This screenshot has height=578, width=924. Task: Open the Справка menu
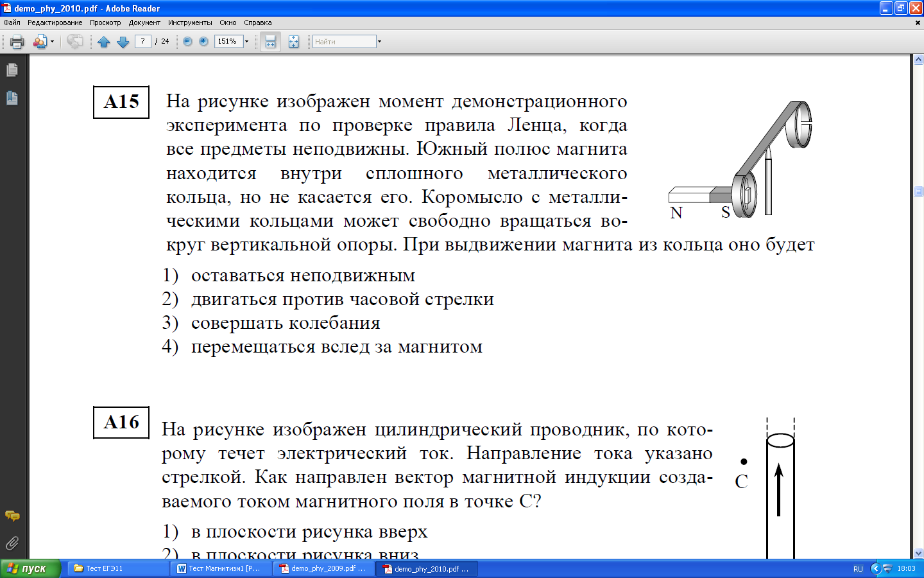point(258,22)
